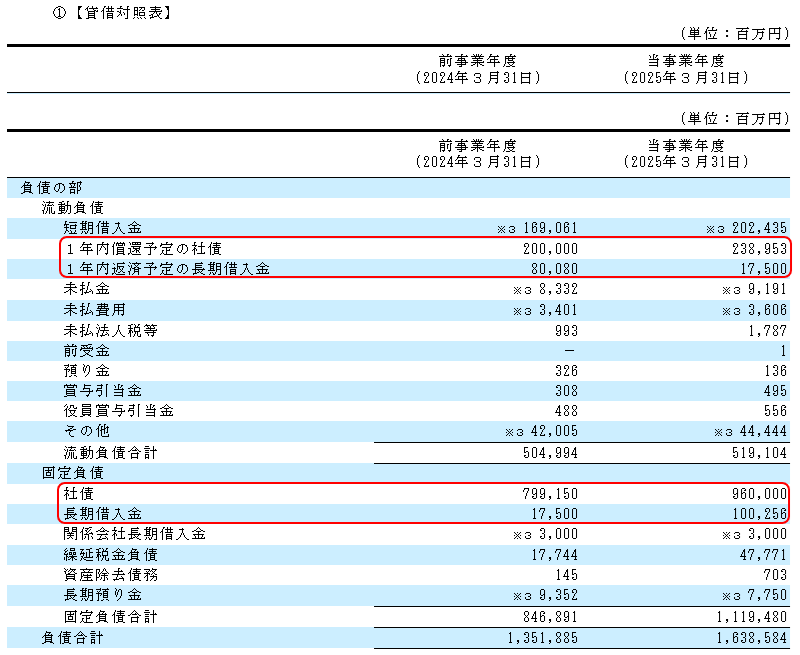
Task: Click the 関係会社長期借入金 row label
Action: click(x=135, y=534)
